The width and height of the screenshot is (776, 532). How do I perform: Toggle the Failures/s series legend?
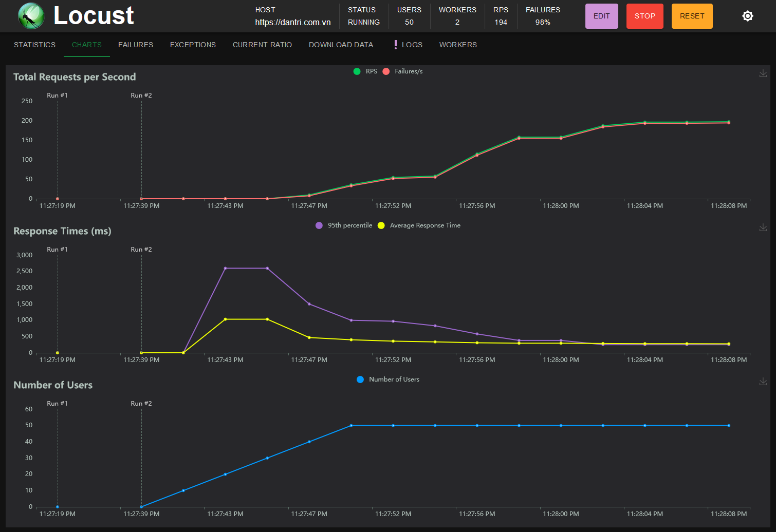tap(403, 71)
